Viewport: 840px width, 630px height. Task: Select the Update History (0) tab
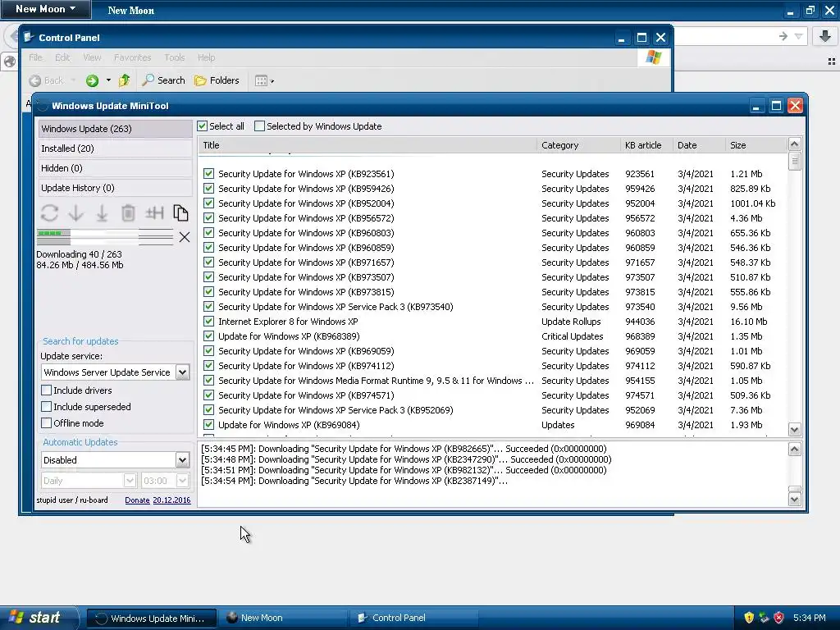(115, 188)
